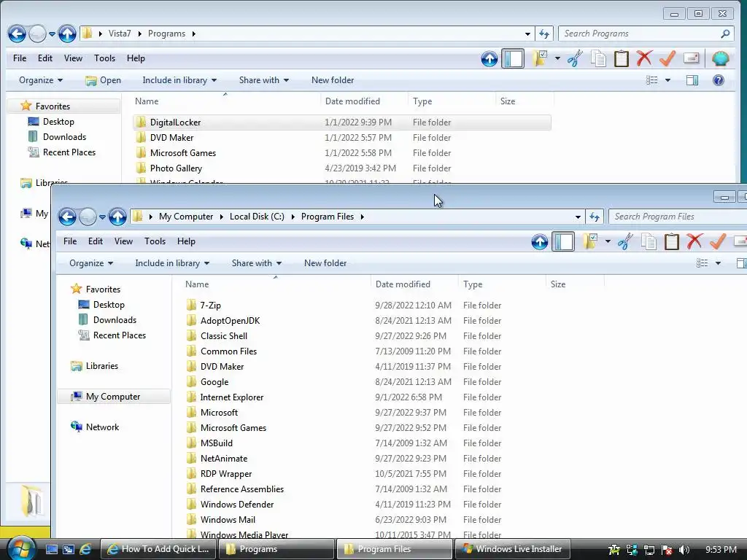Select 7-Zip folder
747x560 pixels.
(210, 306)
